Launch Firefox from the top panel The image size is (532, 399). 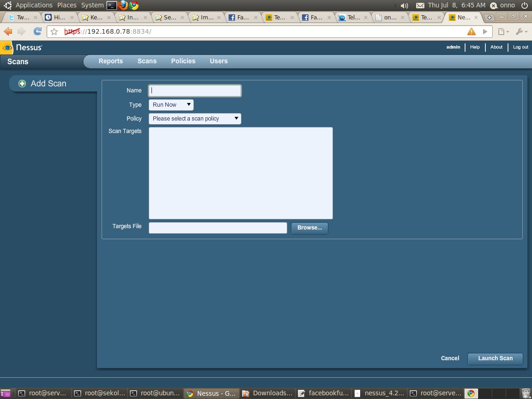tap(123, 5)
